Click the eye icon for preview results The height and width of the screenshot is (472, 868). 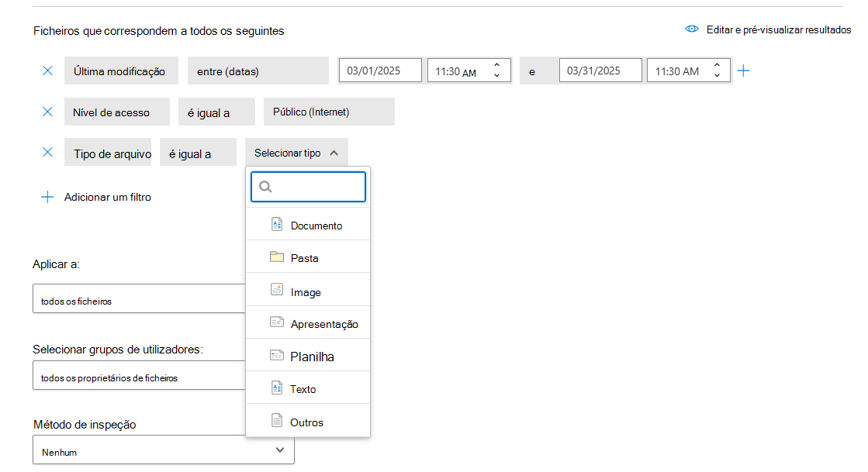tap(692, 29)
